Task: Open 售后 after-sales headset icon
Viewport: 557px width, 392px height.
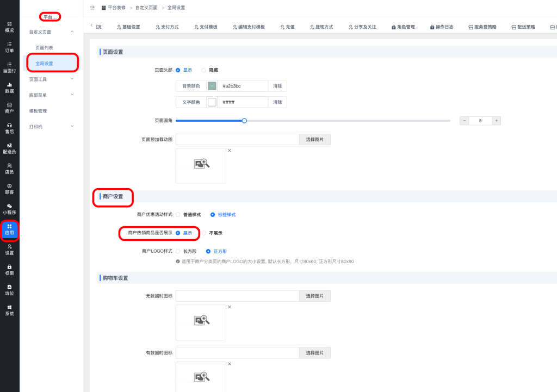Action: point(9,128)
